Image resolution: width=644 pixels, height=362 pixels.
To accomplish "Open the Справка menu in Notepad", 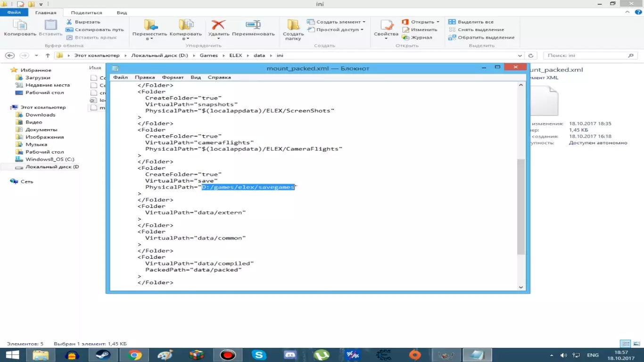I will [219, 77].
